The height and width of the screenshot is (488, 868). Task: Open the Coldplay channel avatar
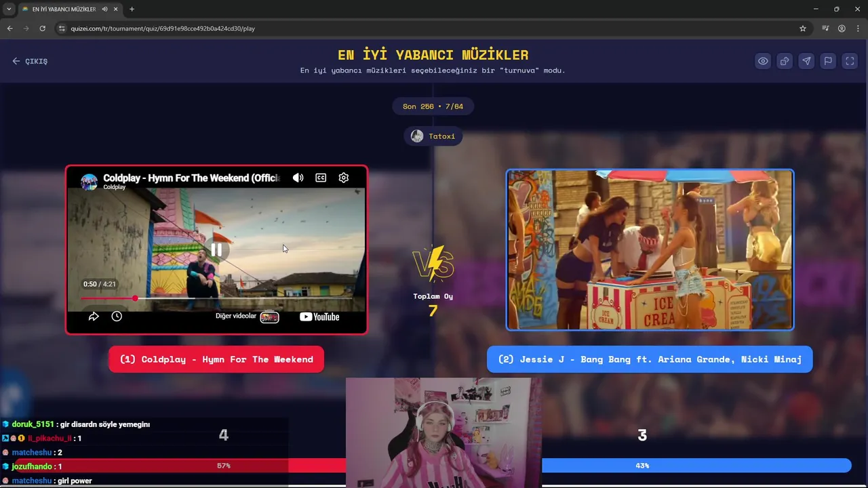(89, 182)
